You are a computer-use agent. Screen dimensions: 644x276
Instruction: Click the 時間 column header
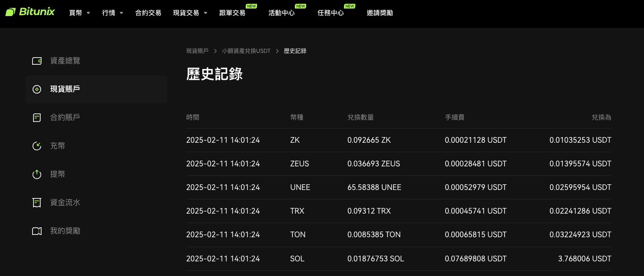(x=193, y=117)
